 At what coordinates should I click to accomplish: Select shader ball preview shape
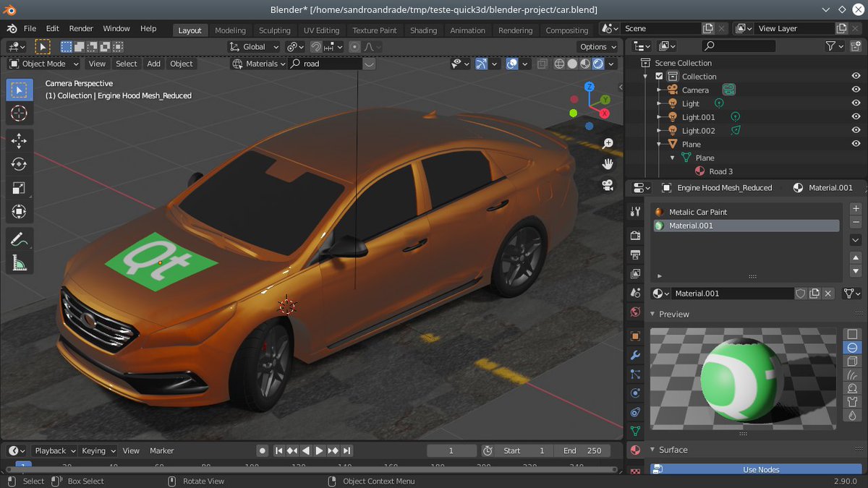click(x=852, y=389)
